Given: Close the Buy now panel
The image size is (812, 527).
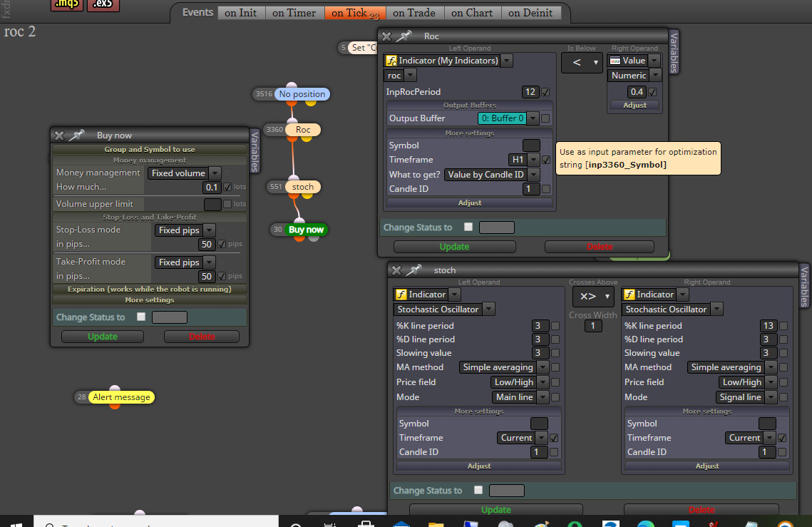Looking at the screenshot, I should pyautogui.click(x=59, y=135).
